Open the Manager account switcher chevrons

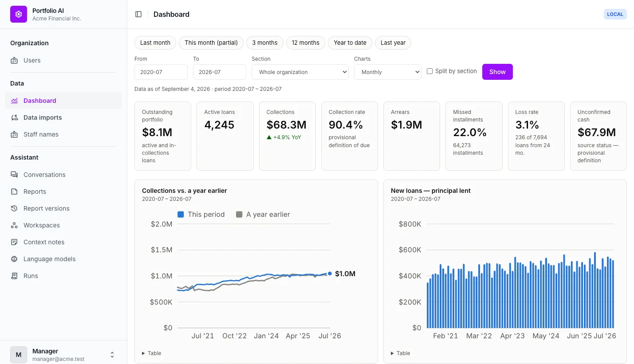(112, 355)
